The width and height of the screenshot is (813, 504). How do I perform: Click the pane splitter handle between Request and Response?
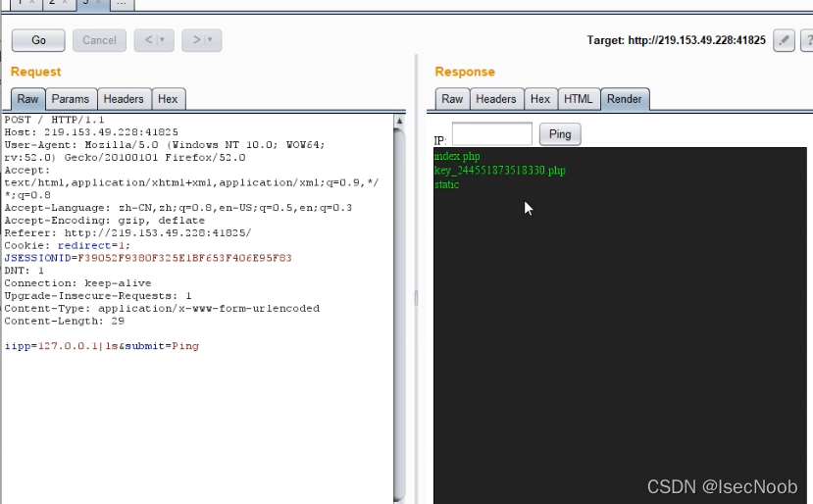pyautogui.click(x=416, y=298)
